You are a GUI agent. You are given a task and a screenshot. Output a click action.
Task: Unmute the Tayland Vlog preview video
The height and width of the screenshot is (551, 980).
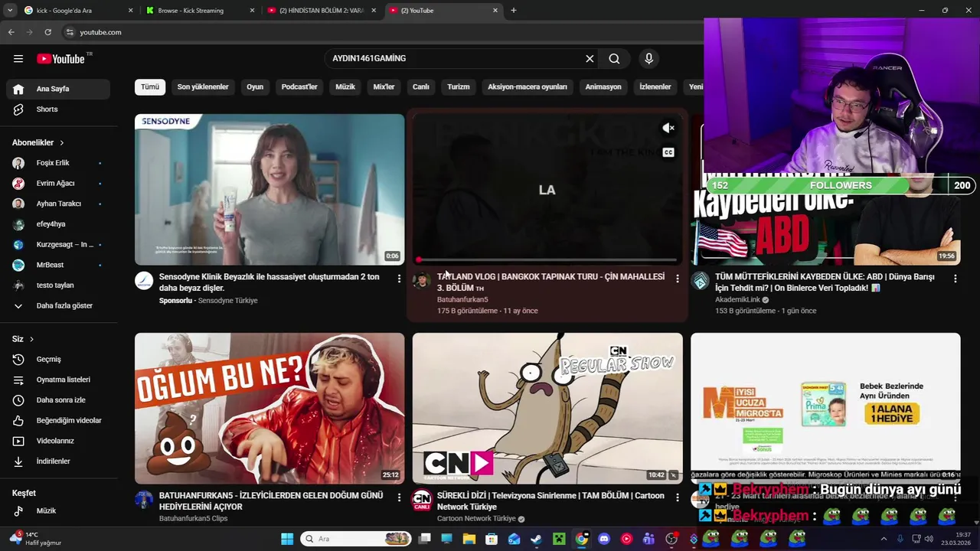click(x=668, y=129)
